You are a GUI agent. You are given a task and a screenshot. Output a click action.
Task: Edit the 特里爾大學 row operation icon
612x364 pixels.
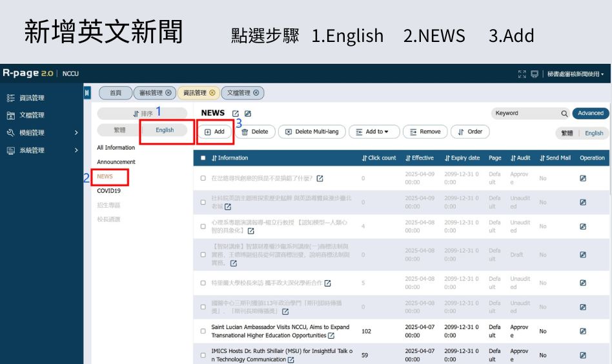point(583,283)
